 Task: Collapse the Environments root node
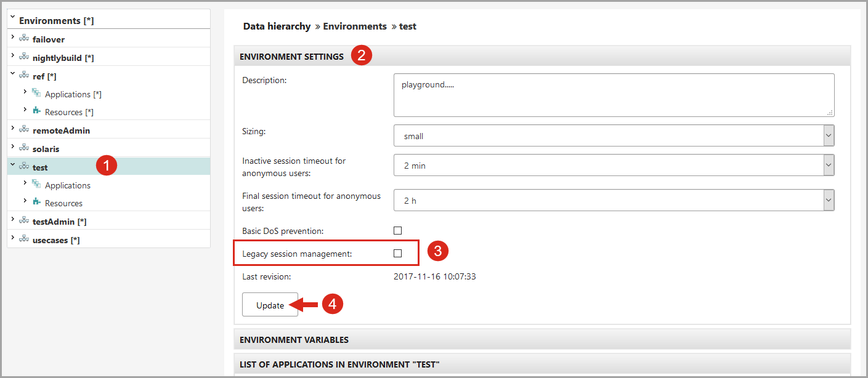point(13,18)
